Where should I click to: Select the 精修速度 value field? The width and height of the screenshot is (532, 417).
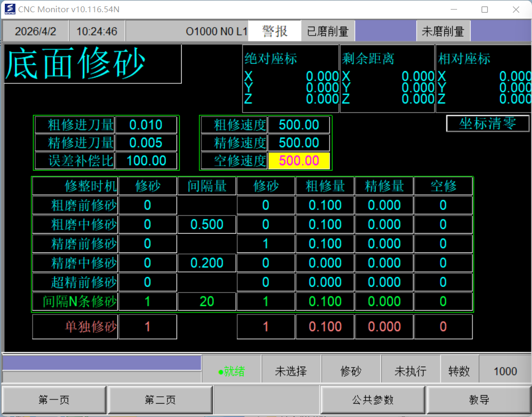[299, 143]
